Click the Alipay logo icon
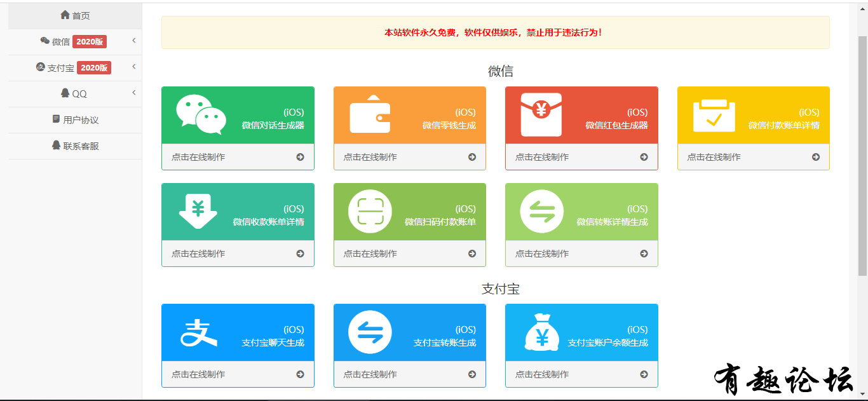Viewport: 868px width, 401px height. (x=198, y=332)
